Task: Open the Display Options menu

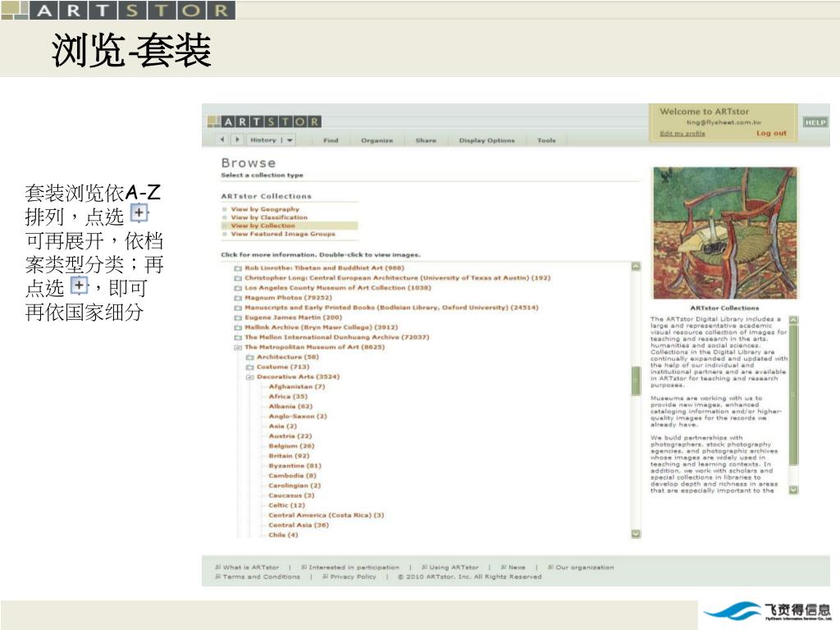Action: pyautogui.click(x=486, y=140)
